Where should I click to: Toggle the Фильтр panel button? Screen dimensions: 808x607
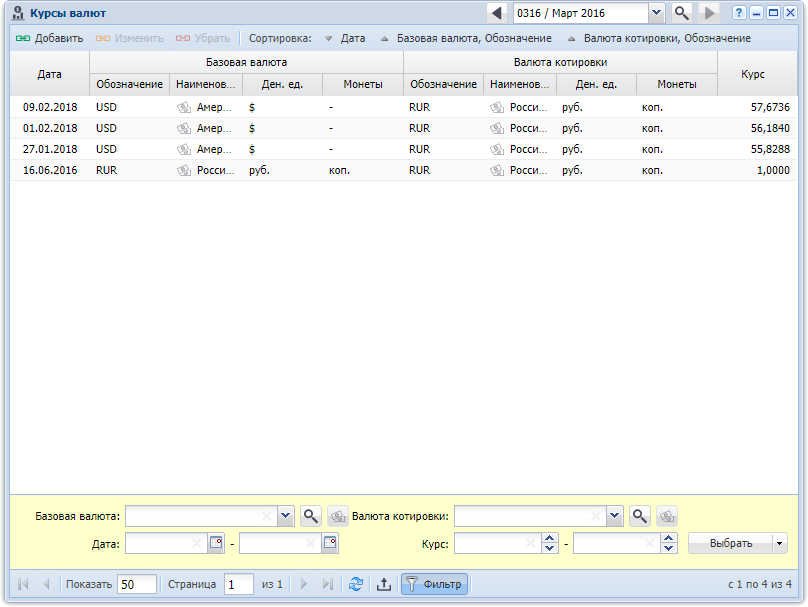(434, 584)
